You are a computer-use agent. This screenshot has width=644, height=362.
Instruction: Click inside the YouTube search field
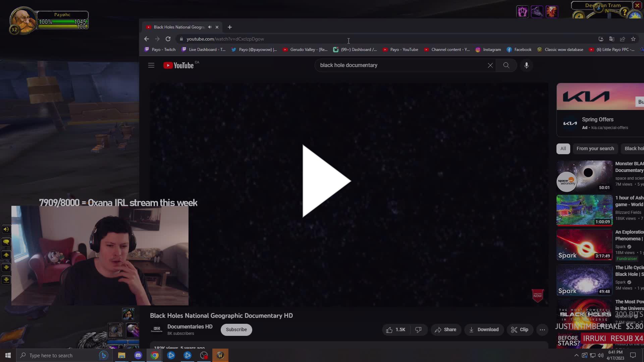pyautogui.click(x=386, y=65)
